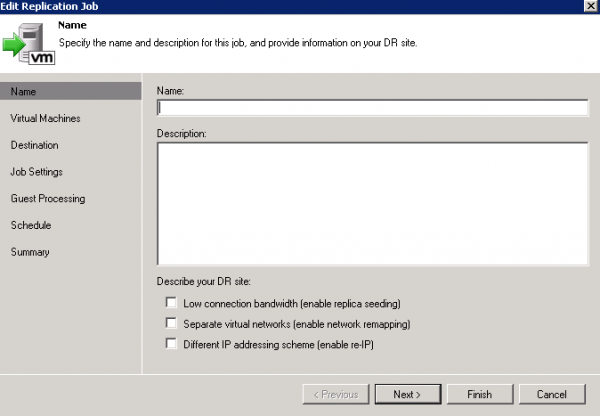Switch to the Job Settings step
The height and width of the screenshot is (416, 600).
[37, 172]
